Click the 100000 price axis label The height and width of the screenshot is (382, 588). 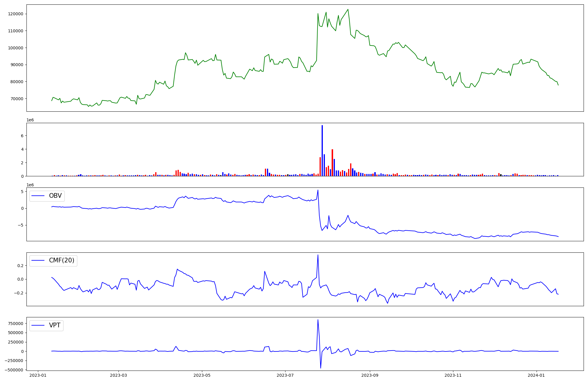[x=15, y=48]
